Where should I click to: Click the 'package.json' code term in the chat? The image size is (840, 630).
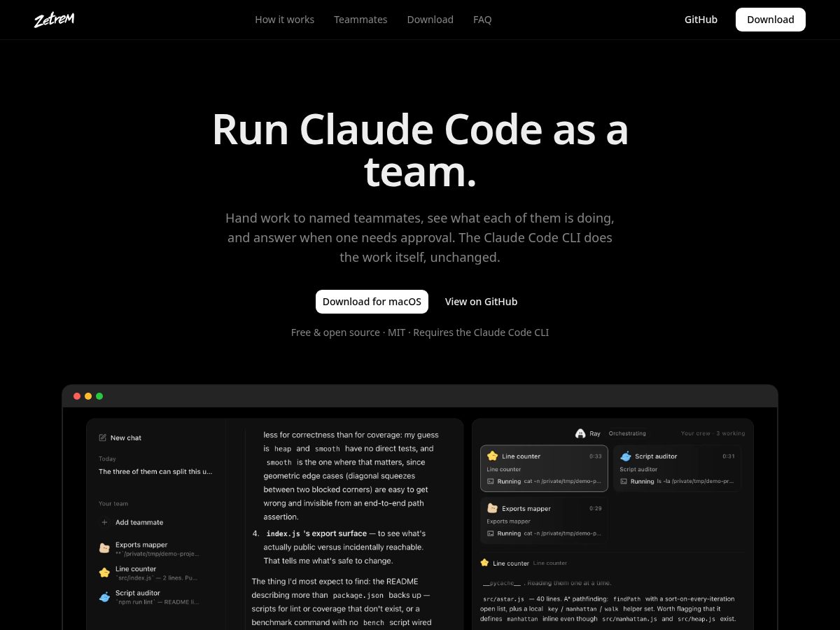click(x=358, y=595)
